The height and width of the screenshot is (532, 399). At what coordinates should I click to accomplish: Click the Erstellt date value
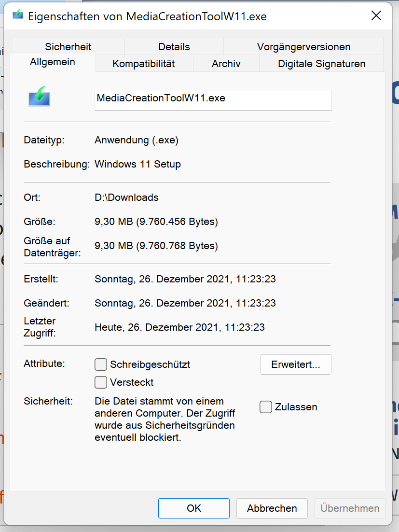click(185, 279)
